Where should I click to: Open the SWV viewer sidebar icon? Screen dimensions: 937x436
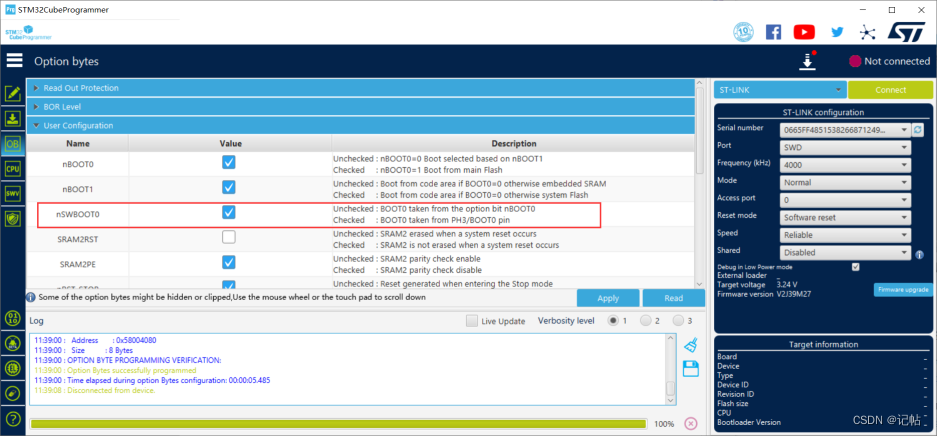click(13, 194)
